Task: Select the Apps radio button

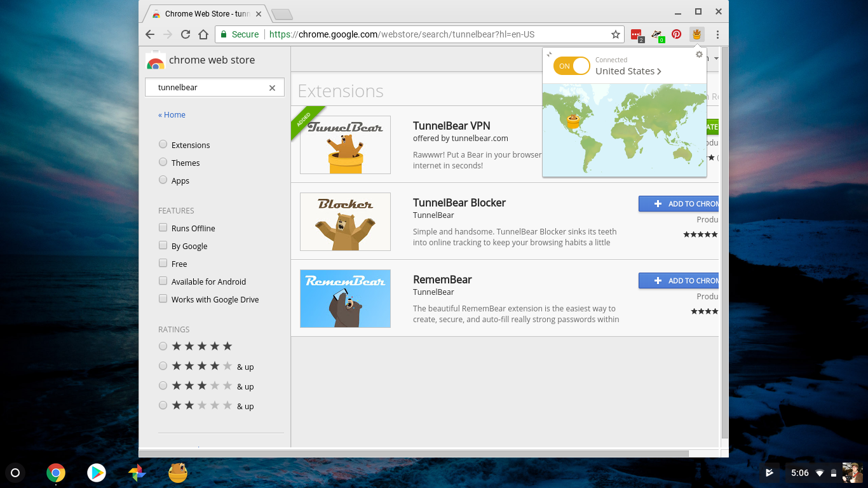Action: coord(163,180)
